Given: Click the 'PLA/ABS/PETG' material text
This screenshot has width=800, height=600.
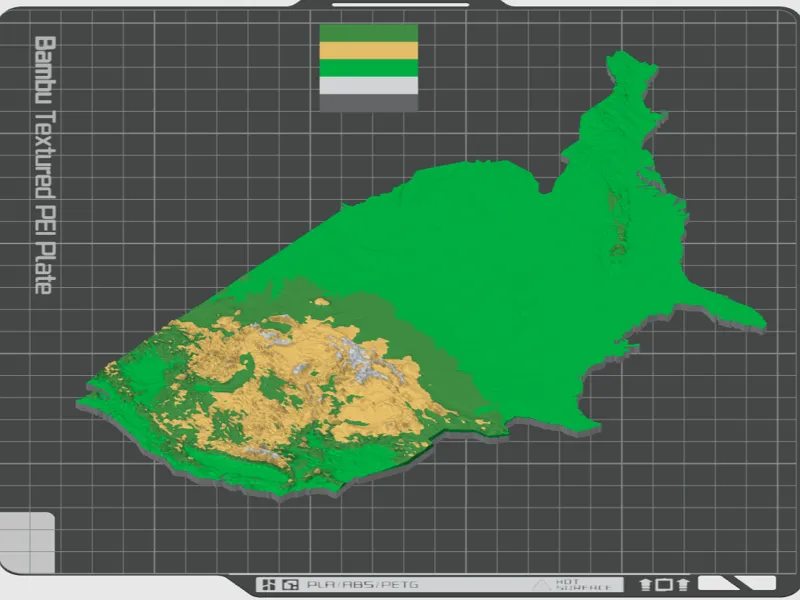Looking at the screenshot, I should pos(362,585).
